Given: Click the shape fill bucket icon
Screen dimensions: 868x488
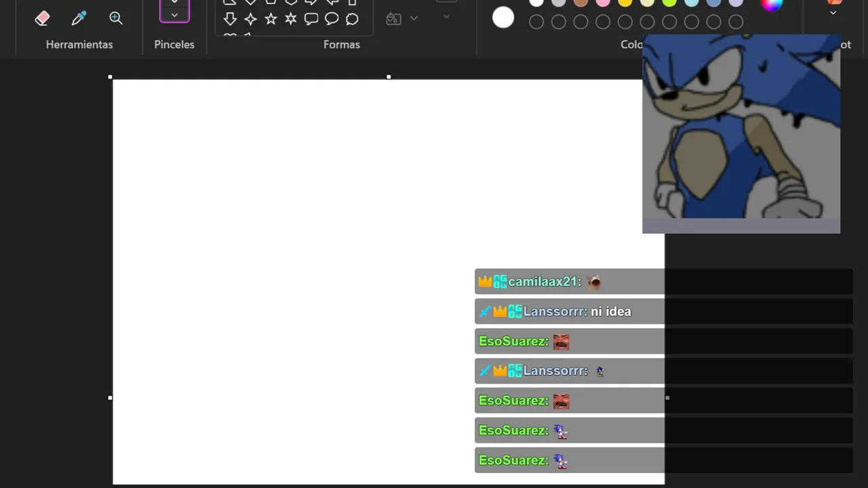Looking at the screenshot, I should 393,18.
